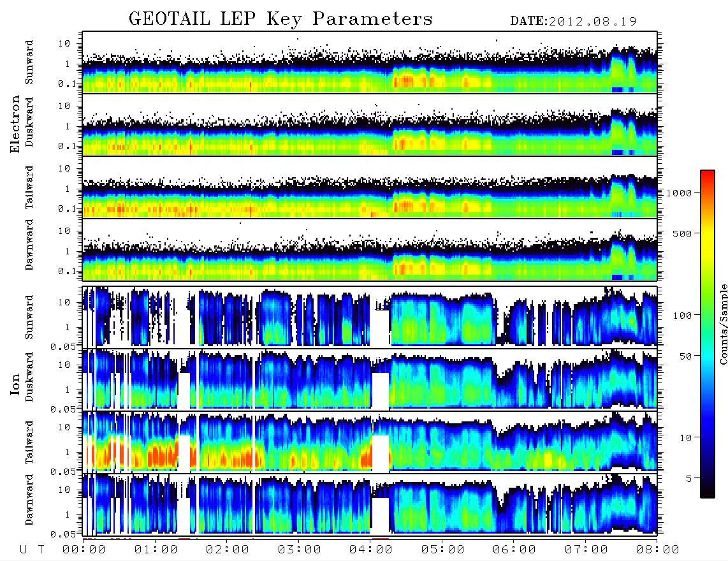The image size is (728, 561).
Task: Click the 07:00 time tick label
Action: [586, 550]
